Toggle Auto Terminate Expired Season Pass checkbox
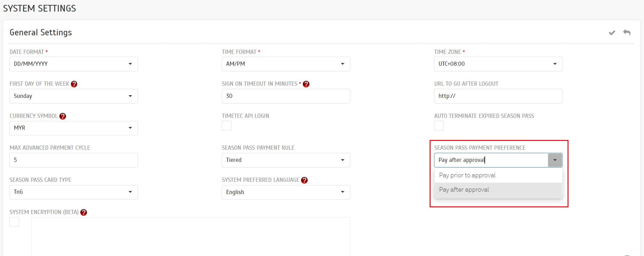 (439, 126)
